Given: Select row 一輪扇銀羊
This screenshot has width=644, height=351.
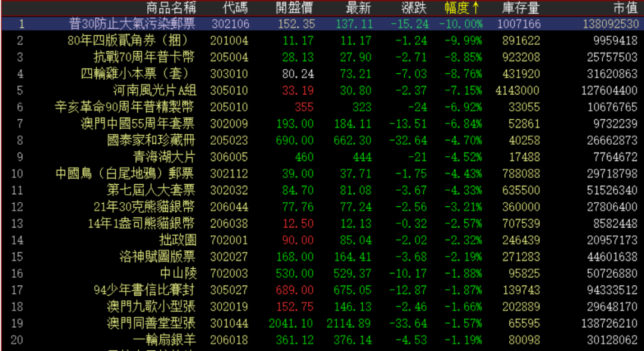Looking at the screenshot, I should click(323, 340).
